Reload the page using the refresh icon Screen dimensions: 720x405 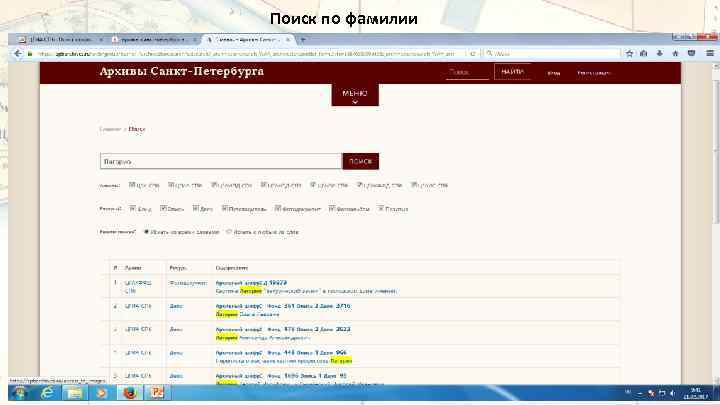point(472,54)
